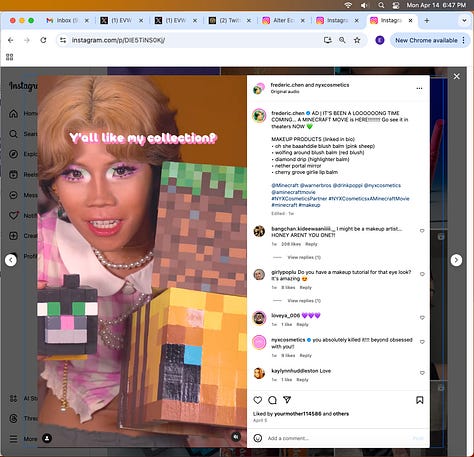Switch to the Alter Ego Instagram tab

[284, 20]
